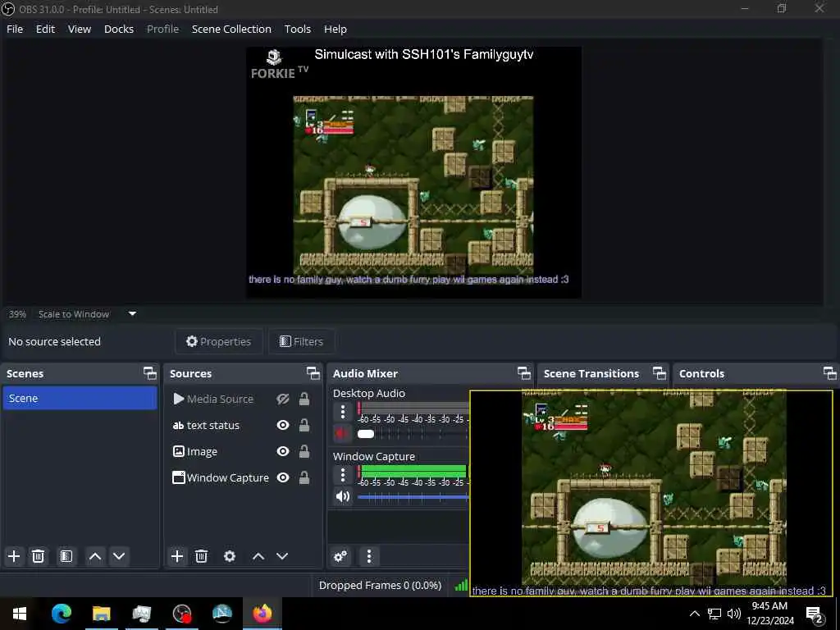Adjust Desktop Audio volume slider
Screen dimensions: 840x630
[x=413, y=434]
